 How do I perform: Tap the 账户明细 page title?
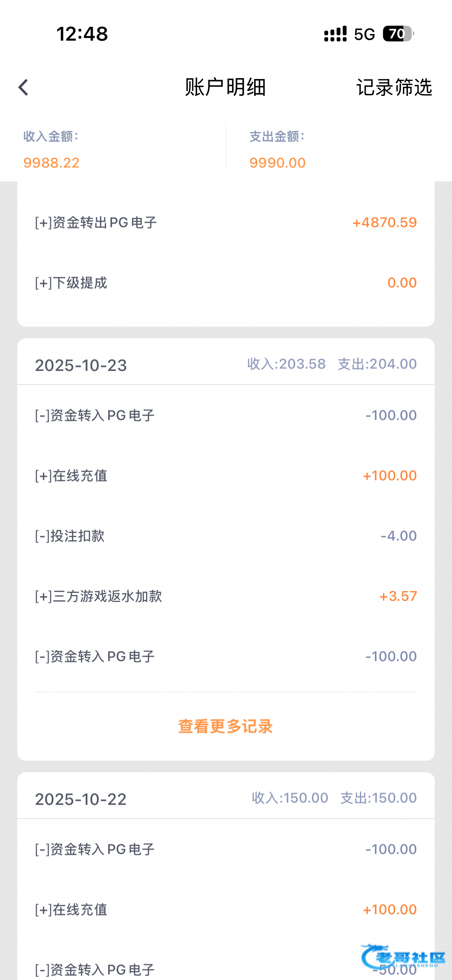coord(225,87)
